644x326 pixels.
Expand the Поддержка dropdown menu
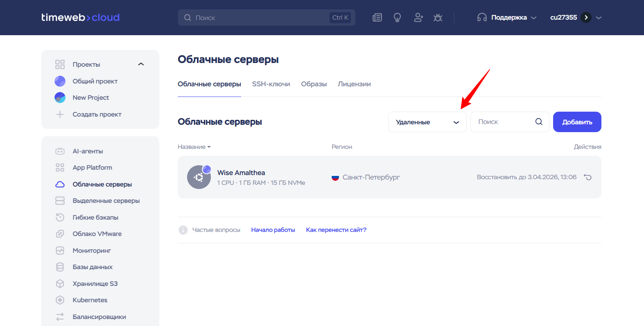508,18
